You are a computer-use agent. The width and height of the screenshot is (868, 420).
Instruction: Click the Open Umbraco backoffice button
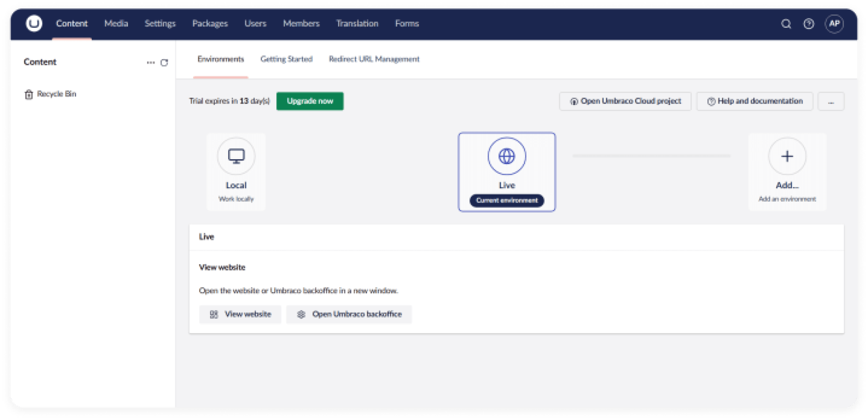coord(349,314)
